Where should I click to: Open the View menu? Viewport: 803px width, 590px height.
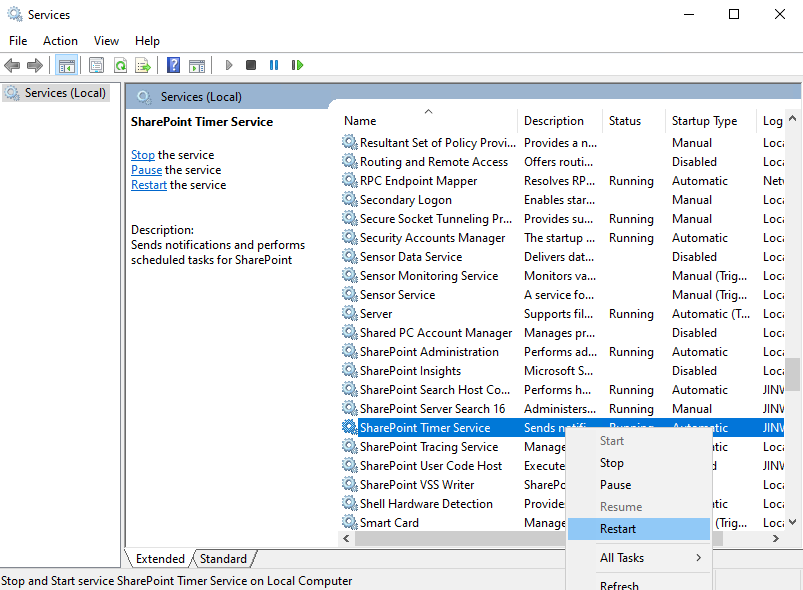tap(106, 41)
